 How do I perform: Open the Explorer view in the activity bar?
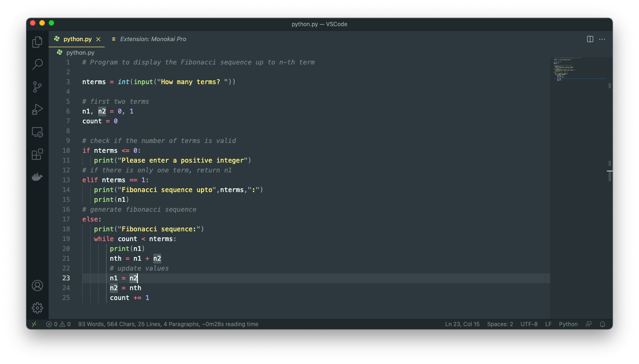coord(37,42)
